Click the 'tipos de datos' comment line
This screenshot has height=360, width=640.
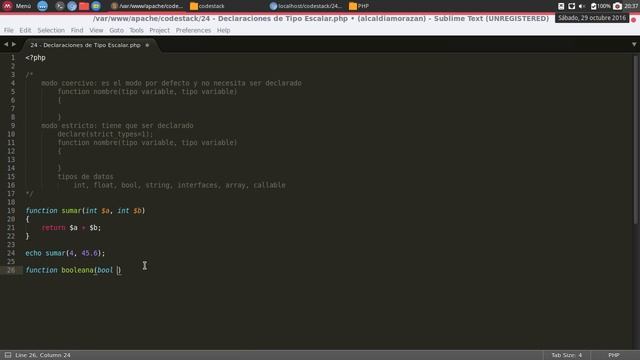(85, 176)
